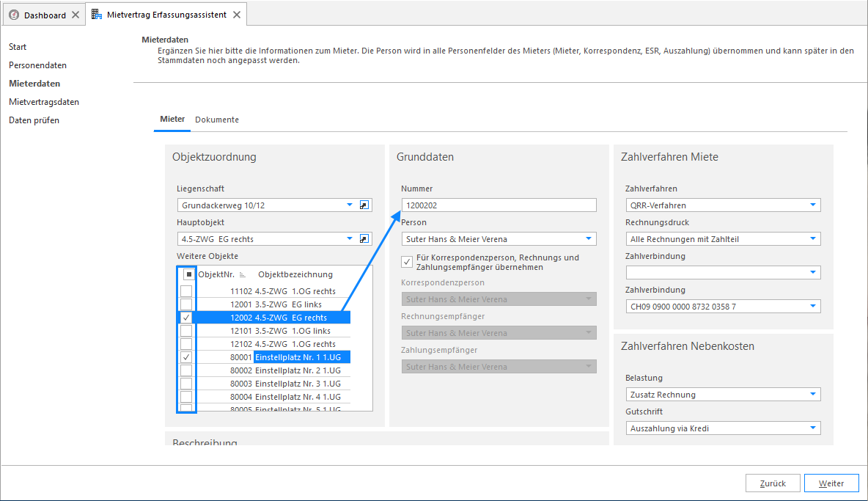Image resolution: width=868 pixels, height=501 pixels.
Task: Open the disabled Zahlungsempfänger dropdown
Action: tap(589, 367)
